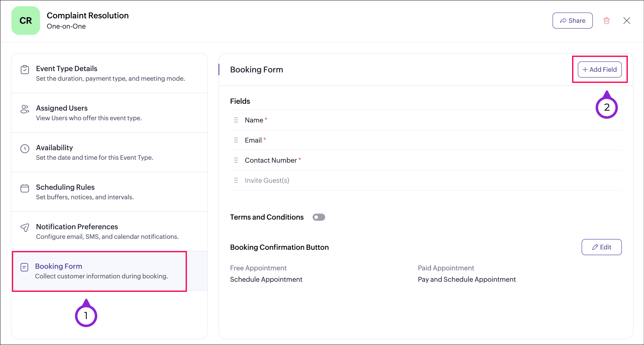Image resolution: width=644 pixels, height=345 pixels.
Task: Edit the Booking Confirmation Button text
Action: [601, 247]
